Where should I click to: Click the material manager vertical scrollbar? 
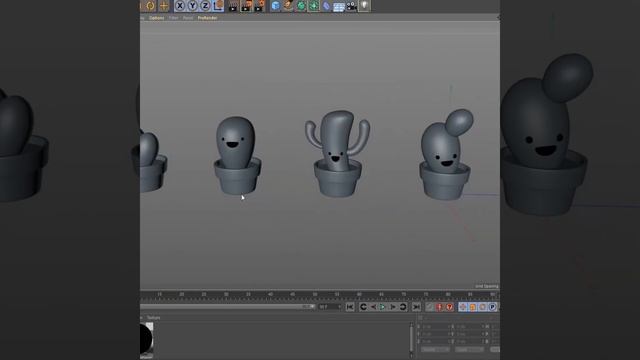point(411,340)
